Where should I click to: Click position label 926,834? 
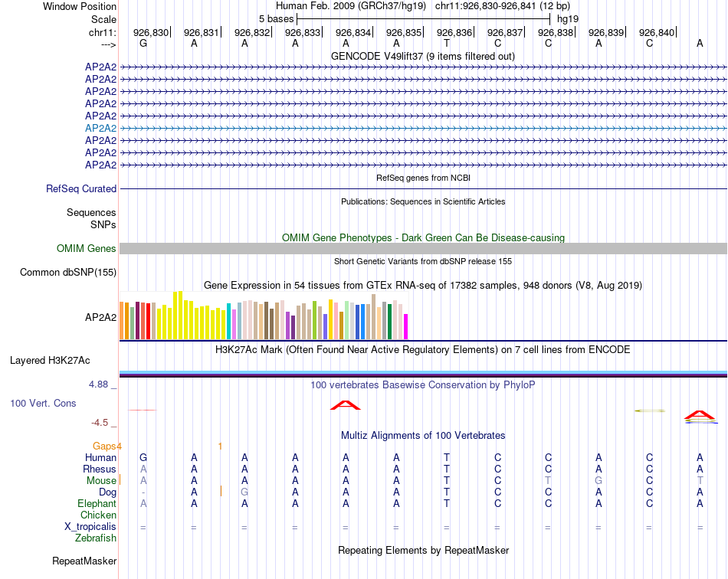pyautogui.click(x=353, y=32)
